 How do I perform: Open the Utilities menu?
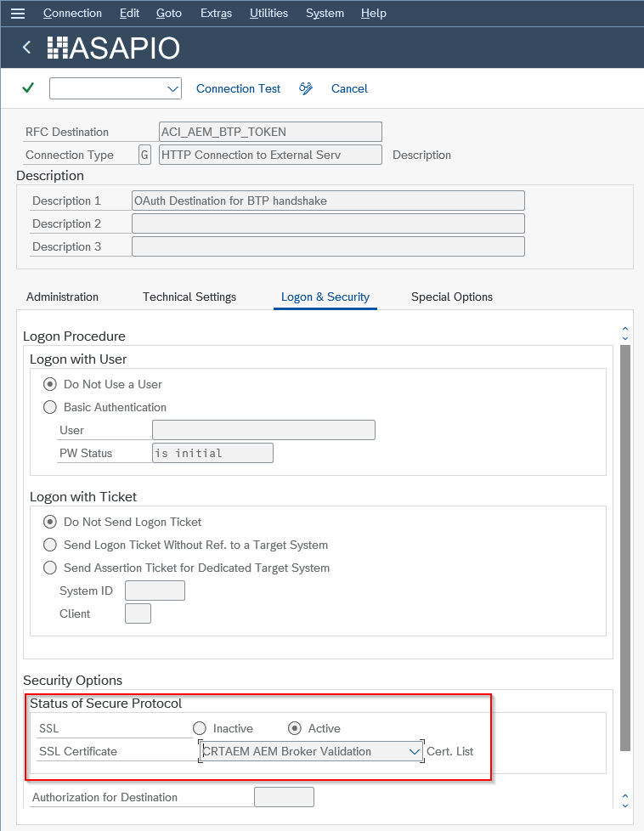(x=268, y=14)
